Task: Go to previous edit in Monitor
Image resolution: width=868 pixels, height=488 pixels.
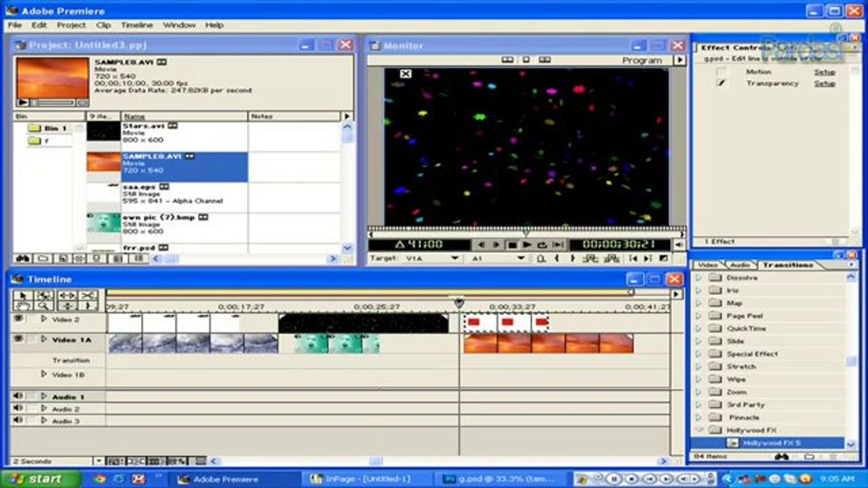Action: pos(633,258)
